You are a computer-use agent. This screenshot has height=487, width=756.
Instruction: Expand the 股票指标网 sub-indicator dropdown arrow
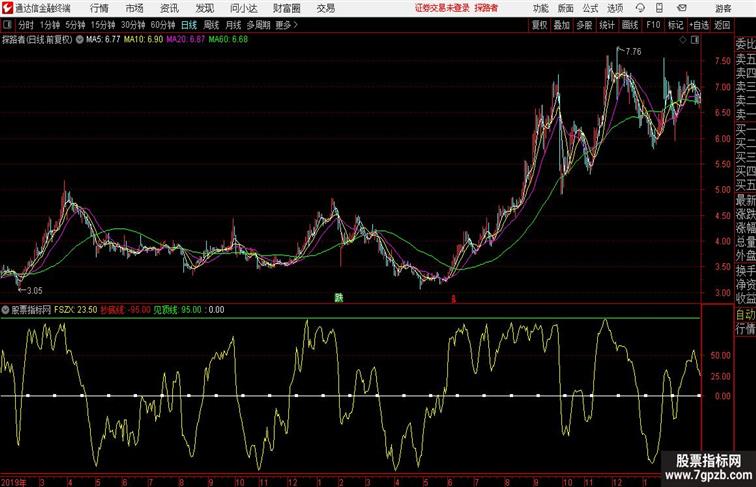pyautogui.click(x=5, y=310)
